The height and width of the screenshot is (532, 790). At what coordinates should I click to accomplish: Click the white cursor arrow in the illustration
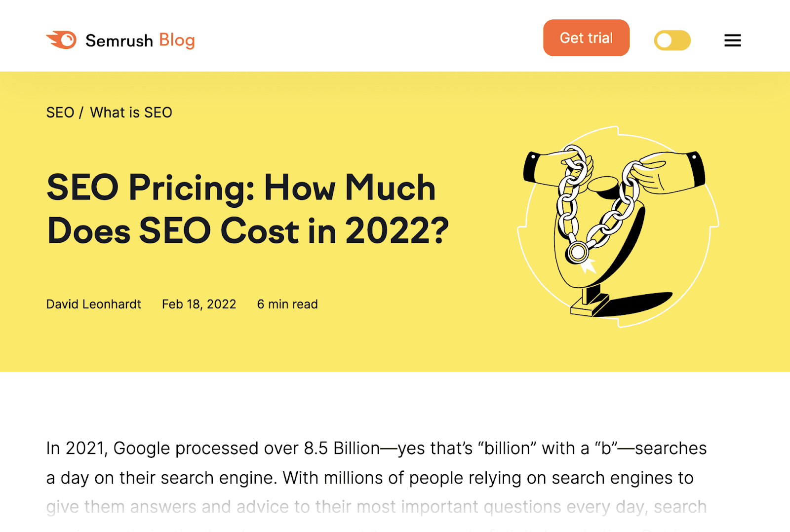pos(588,266)
